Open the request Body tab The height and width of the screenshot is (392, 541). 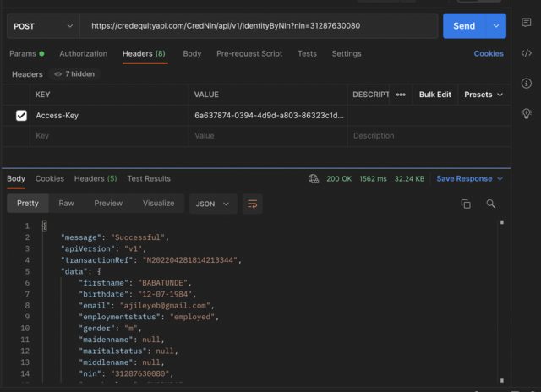pos(192,54)
